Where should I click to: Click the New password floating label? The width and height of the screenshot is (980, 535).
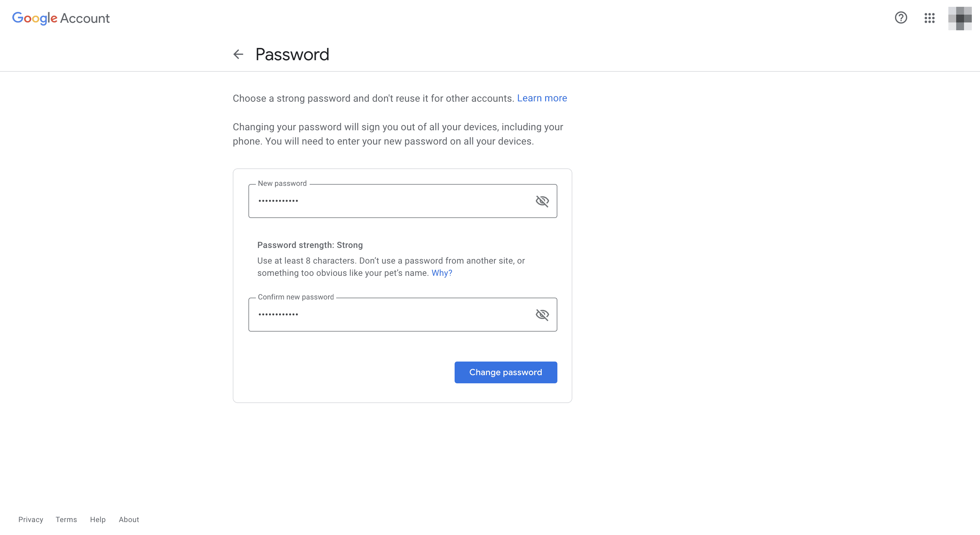pyautogui.click(x=282, y=183)
